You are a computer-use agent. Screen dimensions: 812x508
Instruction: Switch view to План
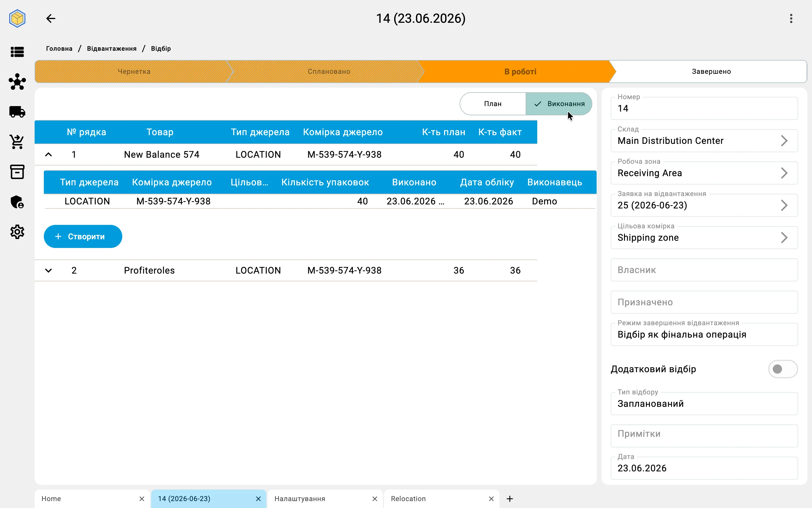point(493,104)
